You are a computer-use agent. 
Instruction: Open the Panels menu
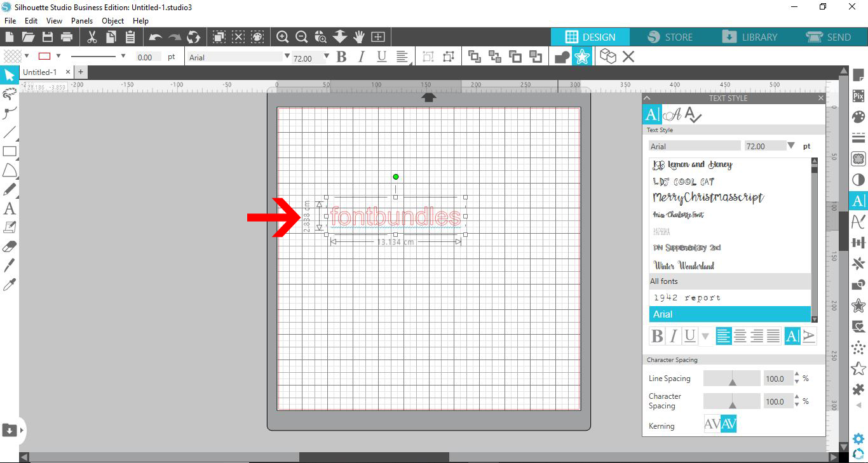pos(82,20)
